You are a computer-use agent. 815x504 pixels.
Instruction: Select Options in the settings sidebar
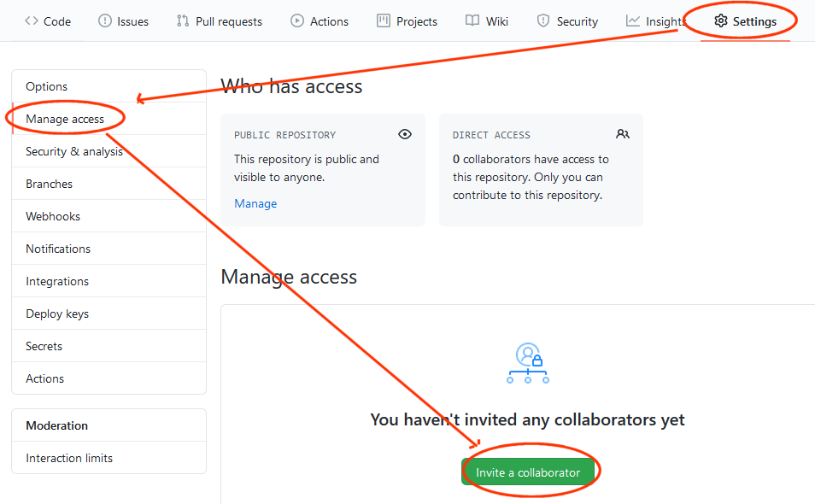point(47,86)
